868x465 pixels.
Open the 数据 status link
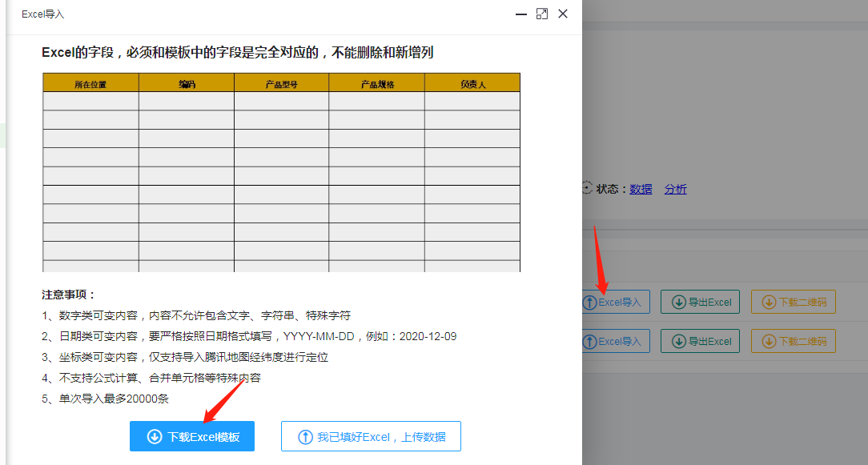click(641, 190)
